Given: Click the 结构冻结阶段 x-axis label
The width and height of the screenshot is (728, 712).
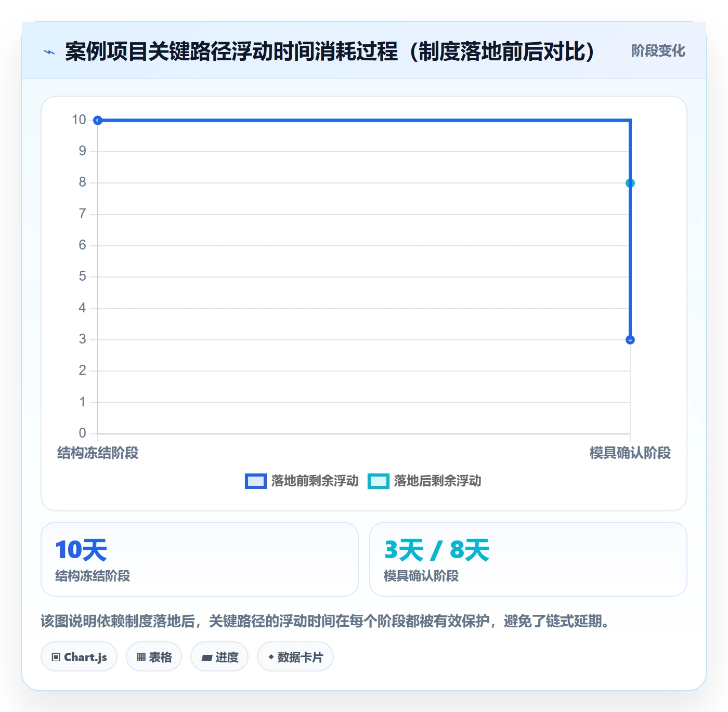Looking at the screenshot, I should coord(98,453).
